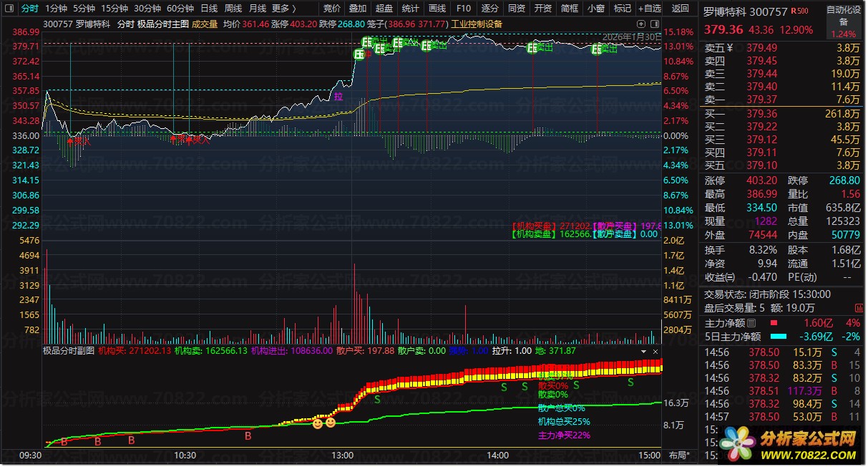Open the F10 company info
The height and width of the screenshot is (467, 868).
pos(464,9)
